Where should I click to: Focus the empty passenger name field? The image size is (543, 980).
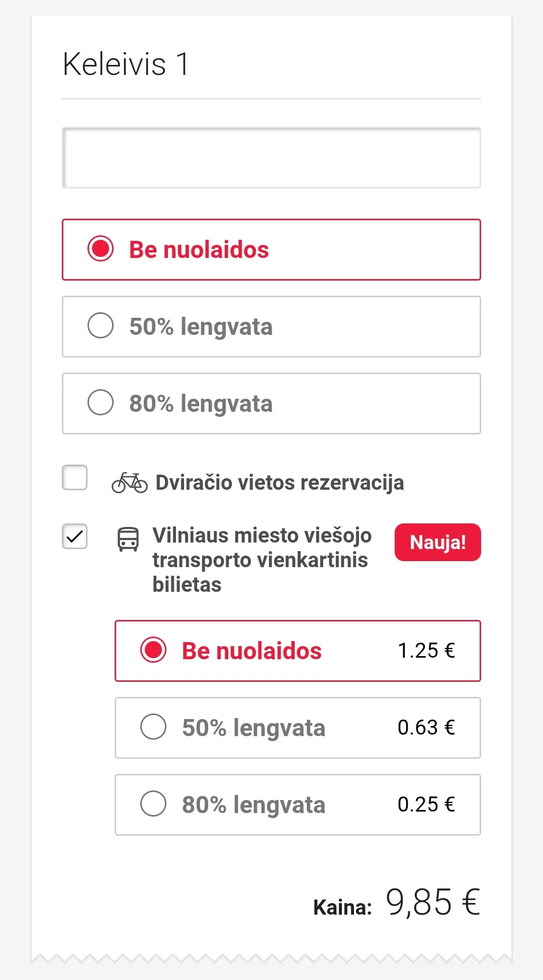click(x=271, y=158)
